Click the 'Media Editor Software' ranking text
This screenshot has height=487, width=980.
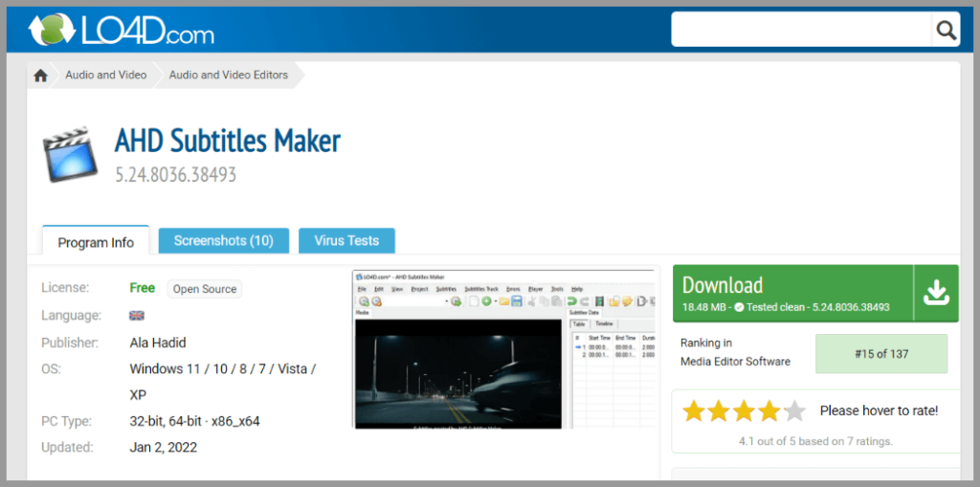tap(736, 362)
